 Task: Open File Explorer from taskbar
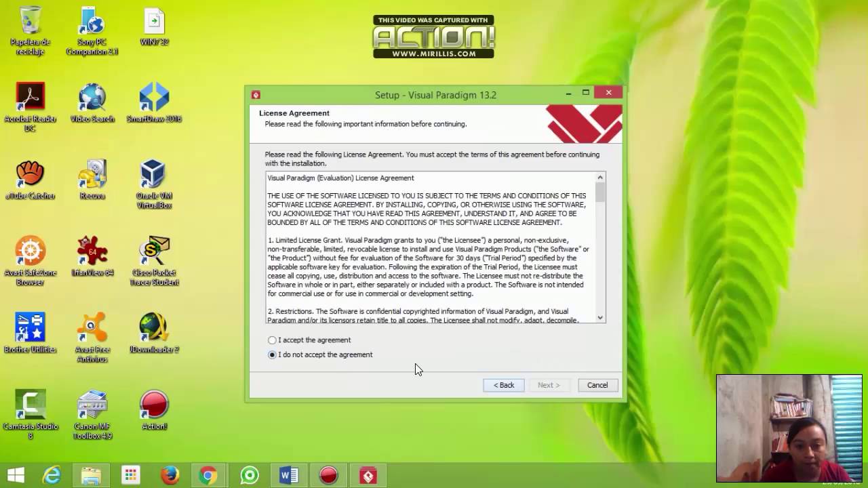pyautogui.click(x=92, y=476)
